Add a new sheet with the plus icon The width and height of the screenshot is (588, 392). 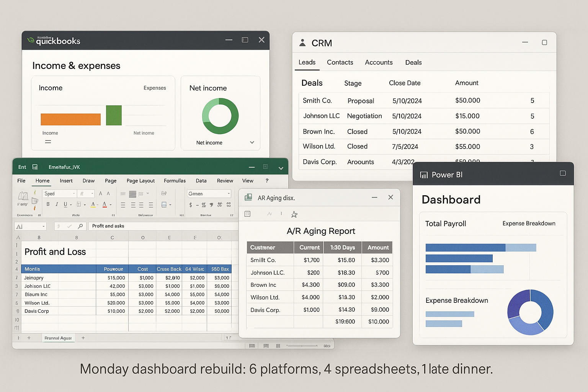[83, 338]
